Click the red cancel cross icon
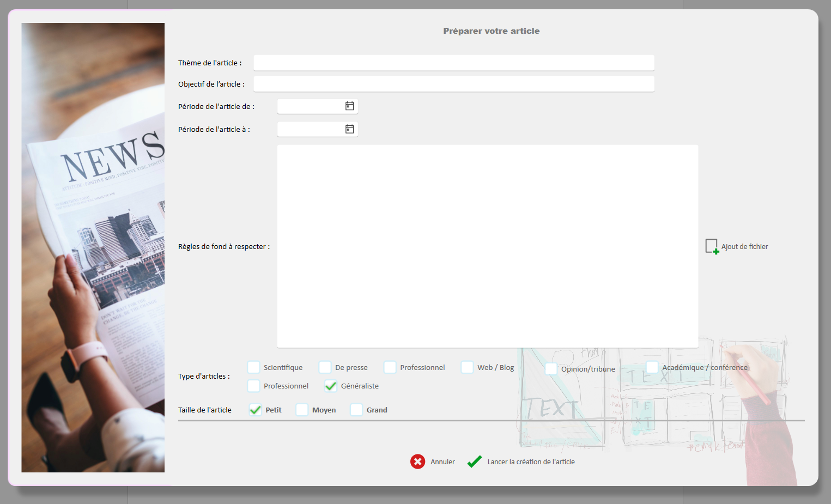Viewport: 831px width, 504px height. [x=417, y=462]
